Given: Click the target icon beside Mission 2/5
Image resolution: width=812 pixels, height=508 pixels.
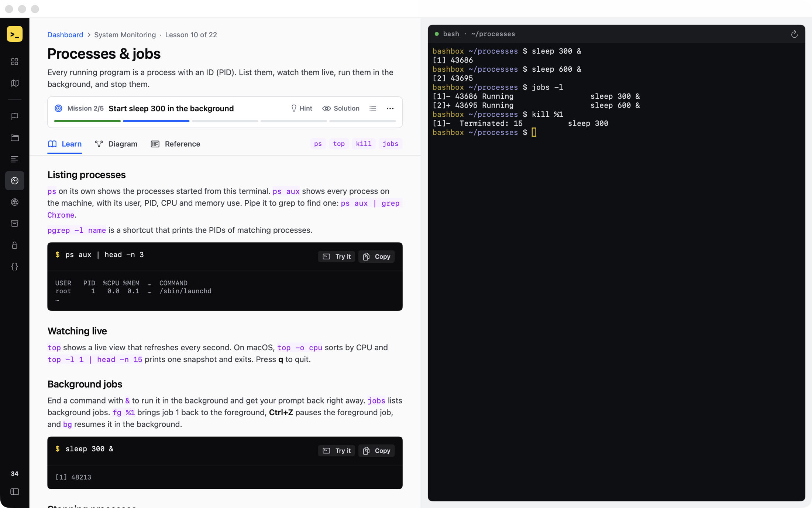Looking at the screenshot, I should tap(58, 108).
